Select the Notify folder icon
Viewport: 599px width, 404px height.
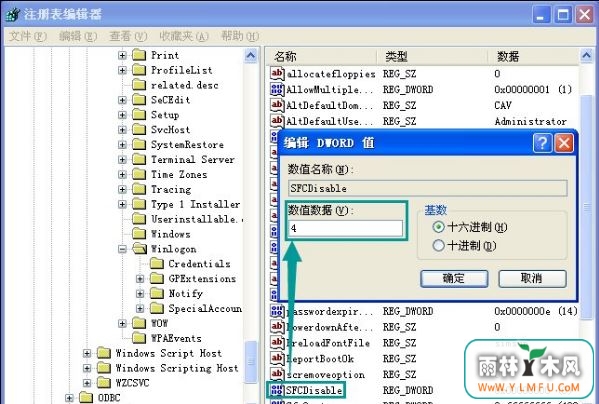tap(157, 293)
